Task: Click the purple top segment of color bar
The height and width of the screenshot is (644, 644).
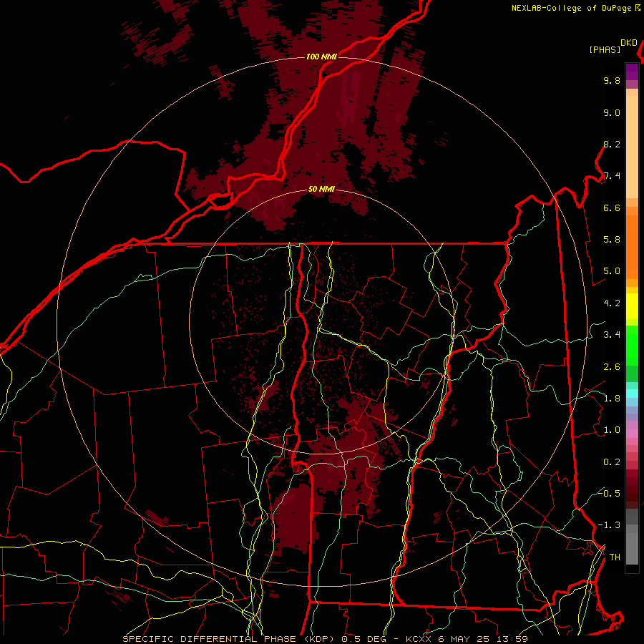Action: pyautogui.click(x=632, y=72)
